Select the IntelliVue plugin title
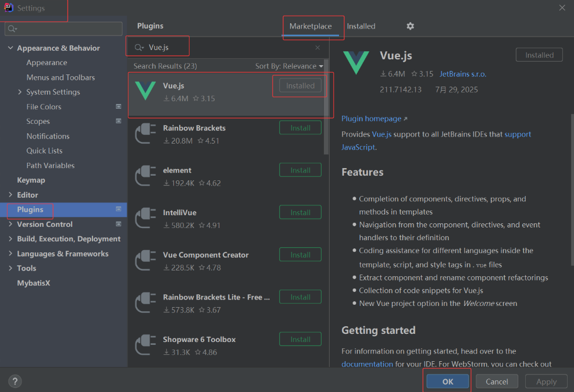574x392 pixels. pos(179,213)
